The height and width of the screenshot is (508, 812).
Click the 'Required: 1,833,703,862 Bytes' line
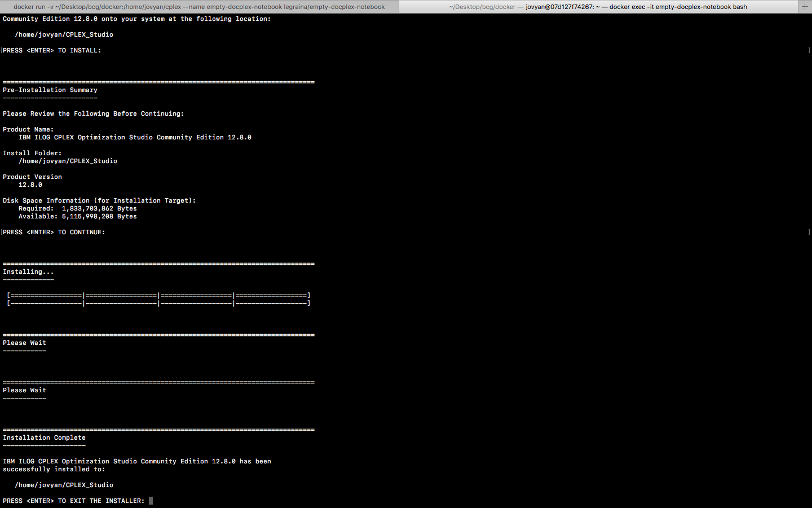click(78, 208)
